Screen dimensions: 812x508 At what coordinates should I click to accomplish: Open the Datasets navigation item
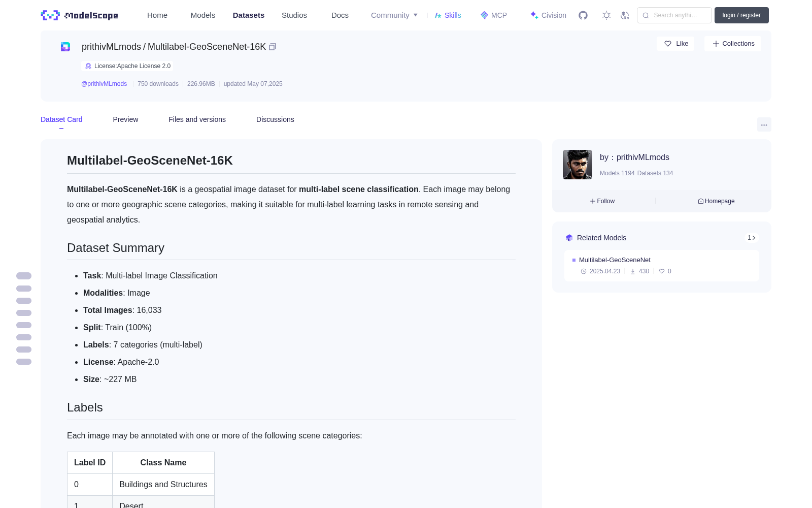249,15
